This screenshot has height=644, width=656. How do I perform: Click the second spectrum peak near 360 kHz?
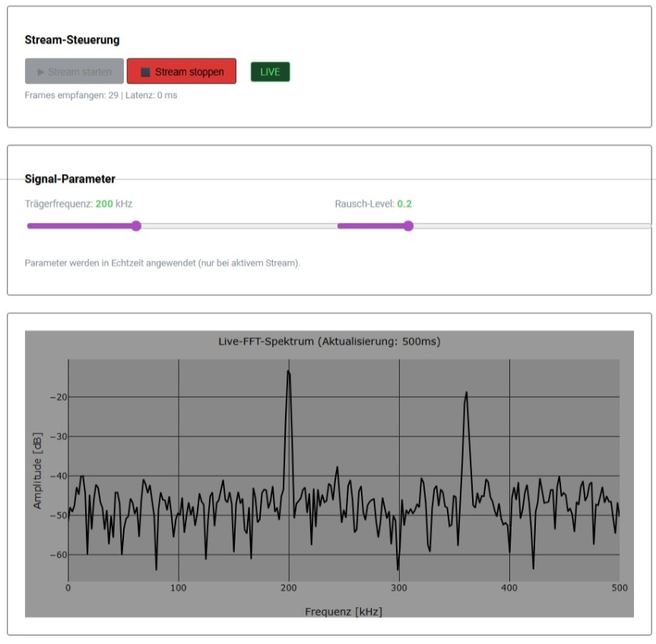466,394
